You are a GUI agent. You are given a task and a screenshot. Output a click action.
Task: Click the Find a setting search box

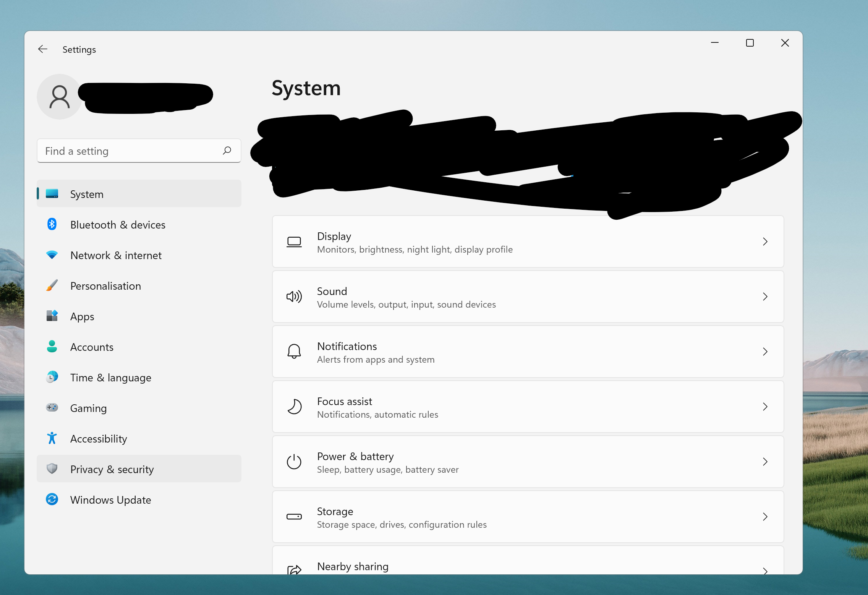pos(139,151)
